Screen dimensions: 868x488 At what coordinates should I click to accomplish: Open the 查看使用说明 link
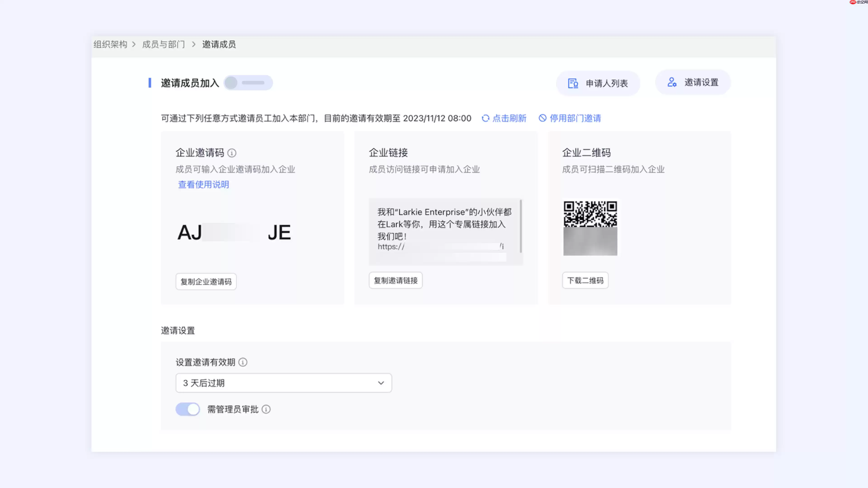[x=203, y=185]
